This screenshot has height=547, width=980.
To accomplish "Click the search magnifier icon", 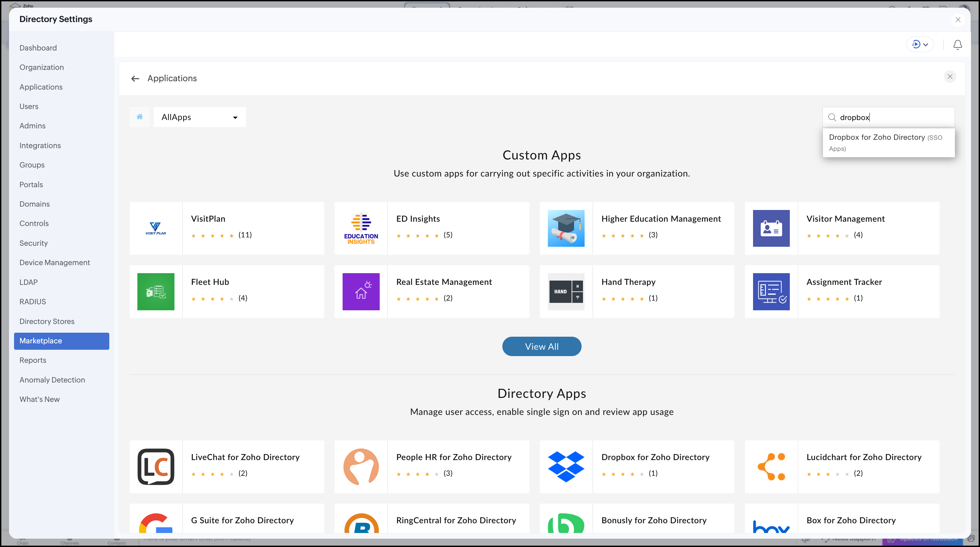I will [832, 117].
